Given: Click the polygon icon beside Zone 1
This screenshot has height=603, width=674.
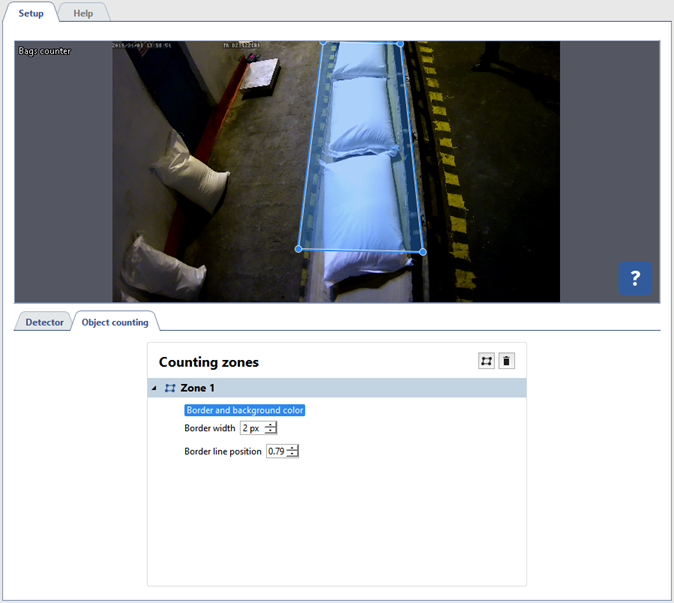Looking at the screenshot, I should click(x=170, y=388).
